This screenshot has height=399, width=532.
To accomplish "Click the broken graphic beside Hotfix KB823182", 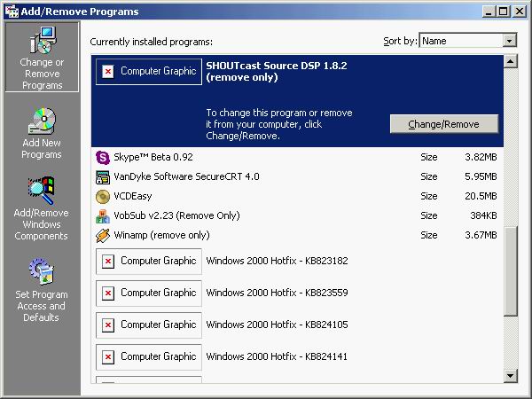I will [149, 262].
